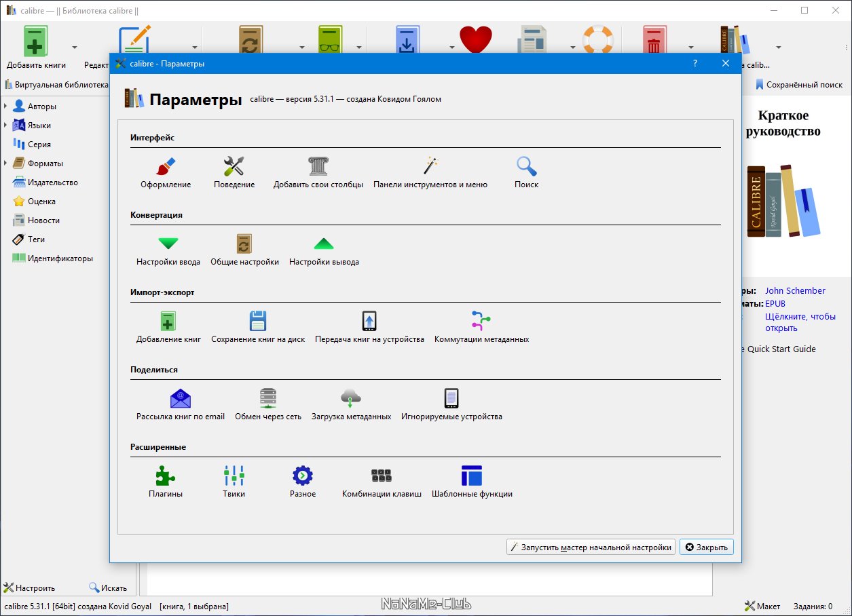Click the dialog help question mark button
The image size is (852, 616).
(694, 63)
